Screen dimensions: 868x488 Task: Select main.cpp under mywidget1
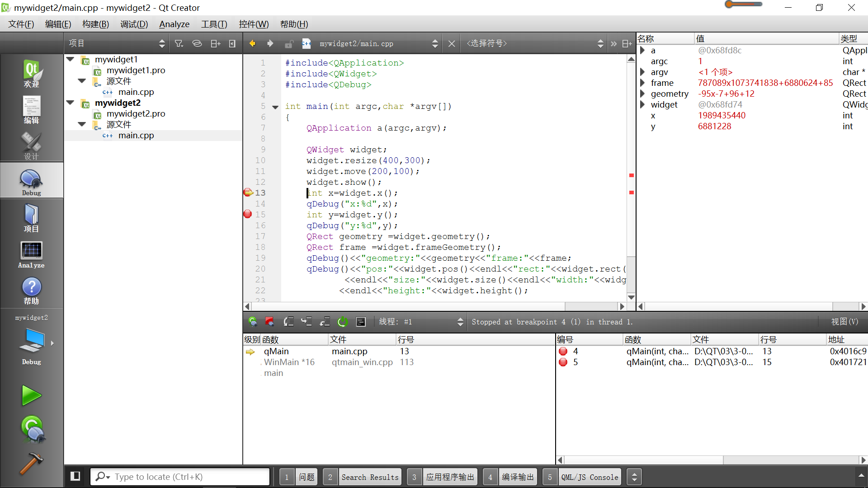click(x=136, y=92)
